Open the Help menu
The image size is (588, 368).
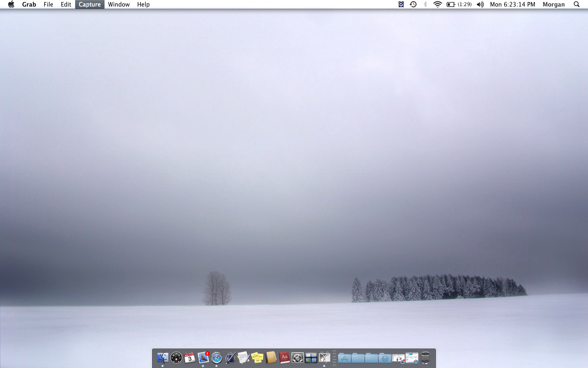click(143, 4)
